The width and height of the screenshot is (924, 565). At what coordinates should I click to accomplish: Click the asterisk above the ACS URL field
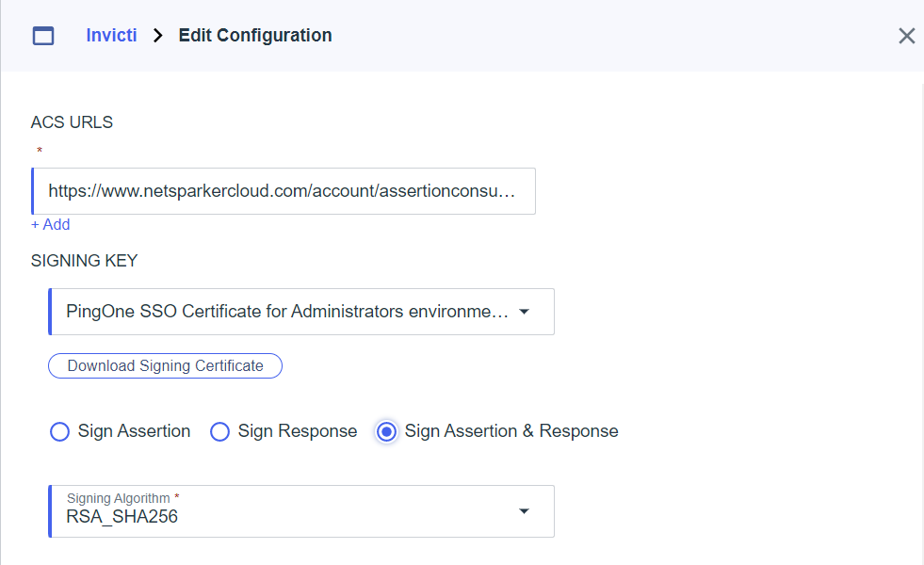click(x=40, y=152)
